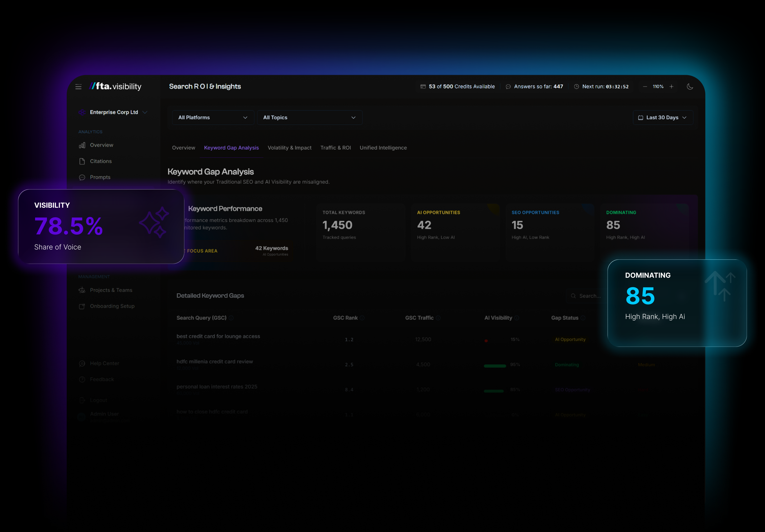Click the GSC Rank info icon
The height and width of the screenshot is (532, 765).
pyautogui.click(x=362, y=318)
